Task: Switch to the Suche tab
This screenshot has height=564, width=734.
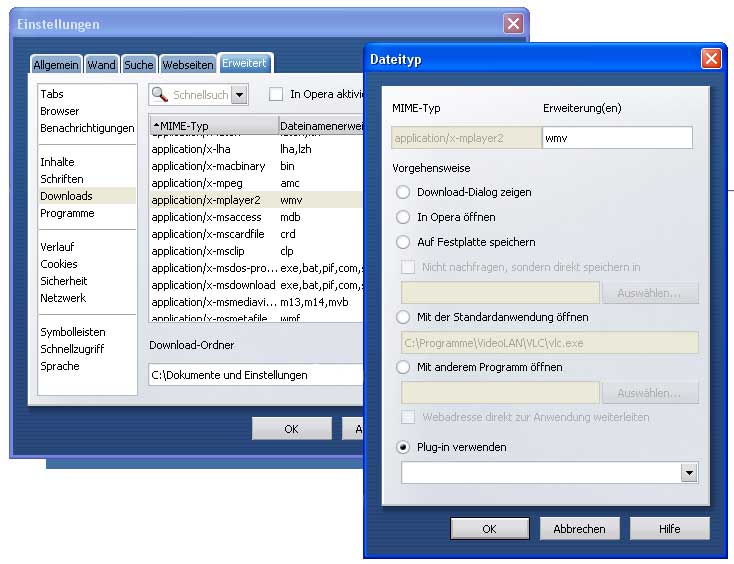Action: point(138,65)
